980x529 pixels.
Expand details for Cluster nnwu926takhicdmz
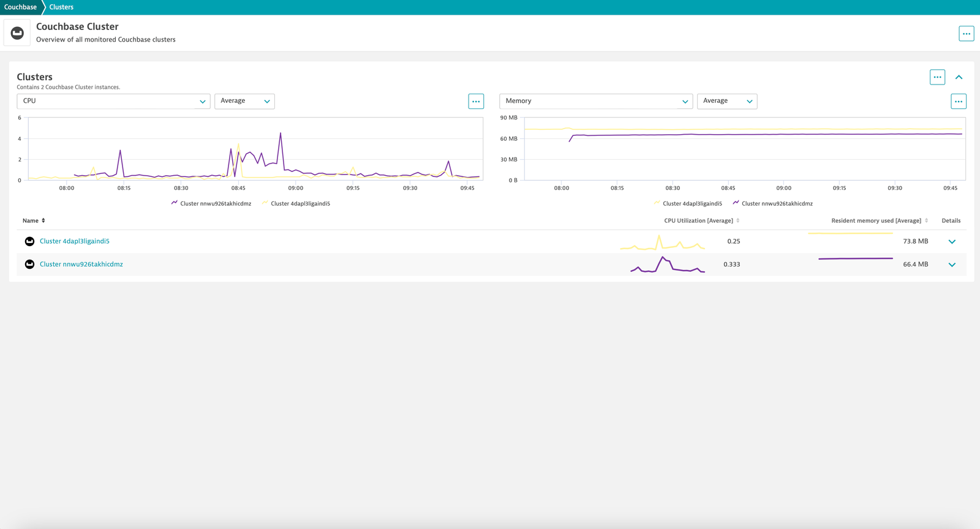(x=952, y=264)
